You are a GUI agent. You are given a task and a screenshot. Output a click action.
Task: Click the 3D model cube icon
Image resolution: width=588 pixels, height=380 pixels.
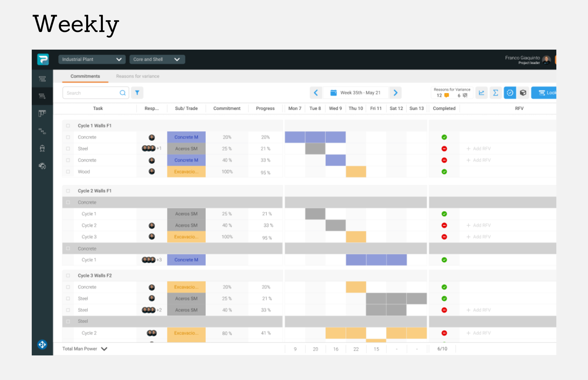[523, 93]
